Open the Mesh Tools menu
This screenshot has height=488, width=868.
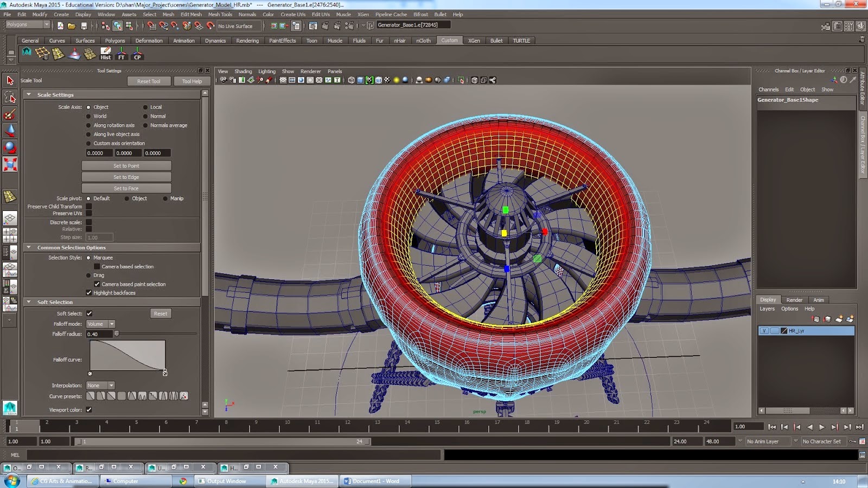click(220, 15)
